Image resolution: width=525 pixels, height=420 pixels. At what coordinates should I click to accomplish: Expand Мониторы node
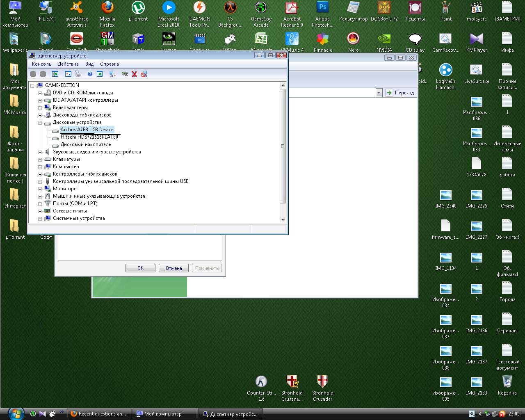point(40,189)
